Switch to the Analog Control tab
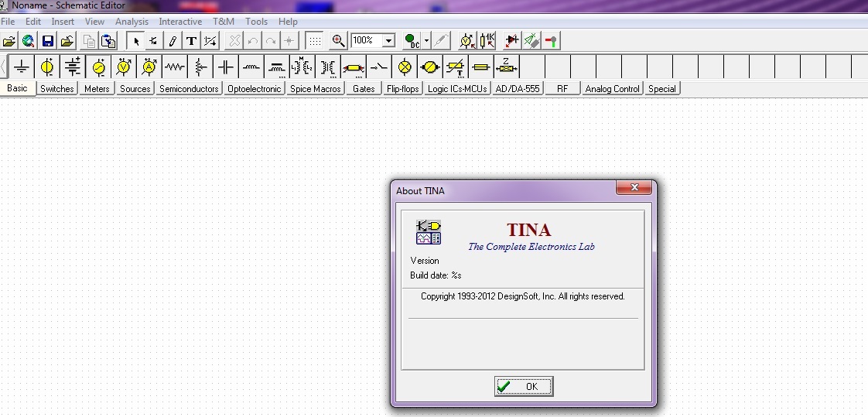Image resolution: width=868 pixels, height=417 pixels. (x=612, y=89)
